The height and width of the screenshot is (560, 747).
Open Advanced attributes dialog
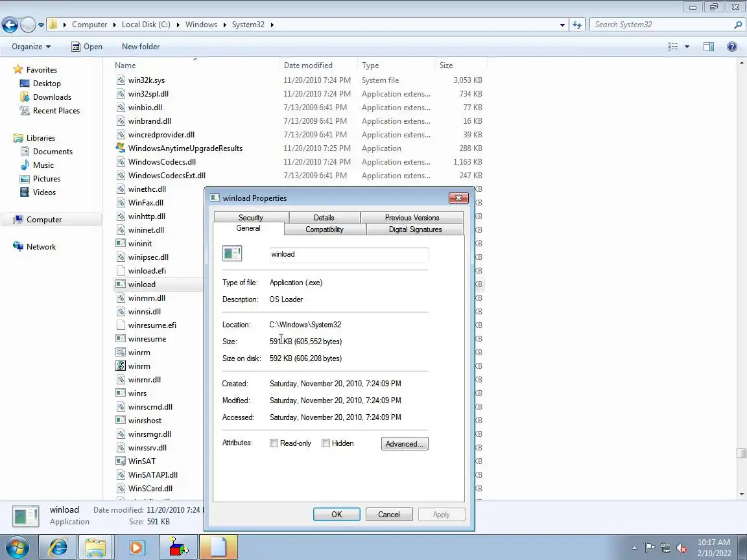pyautogui.click(x=405, y=444)
